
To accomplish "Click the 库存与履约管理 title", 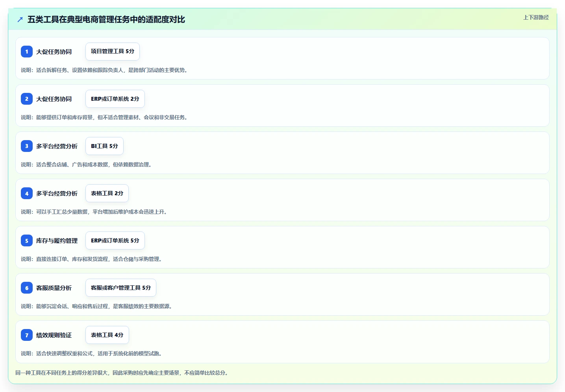I will [57, 240].
